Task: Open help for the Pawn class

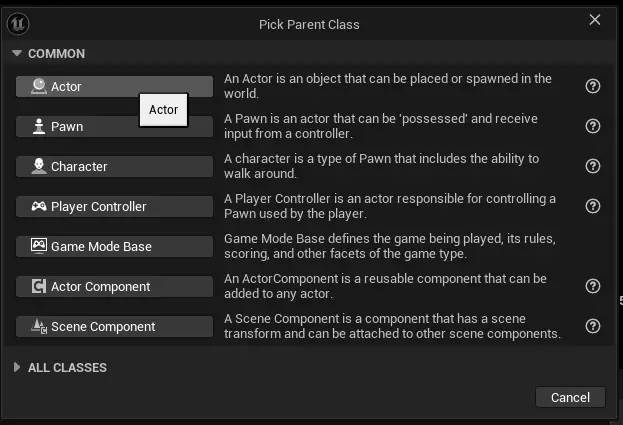Action: point(593,126)
